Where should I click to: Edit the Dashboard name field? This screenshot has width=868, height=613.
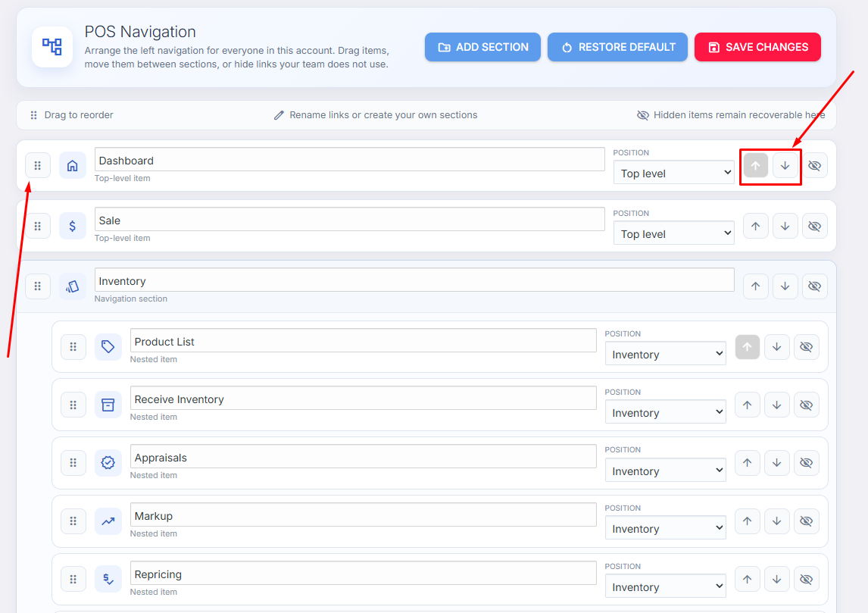coord(350,159)
